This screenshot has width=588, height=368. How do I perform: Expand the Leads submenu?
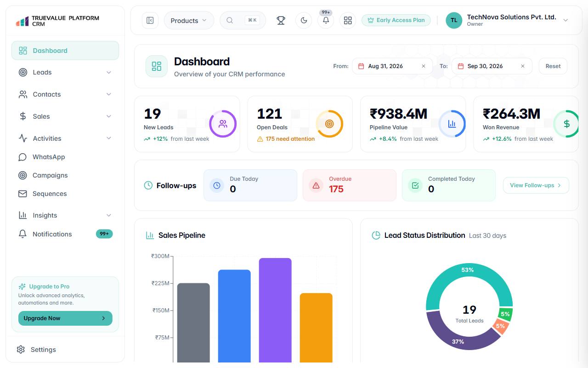[109, 72]
